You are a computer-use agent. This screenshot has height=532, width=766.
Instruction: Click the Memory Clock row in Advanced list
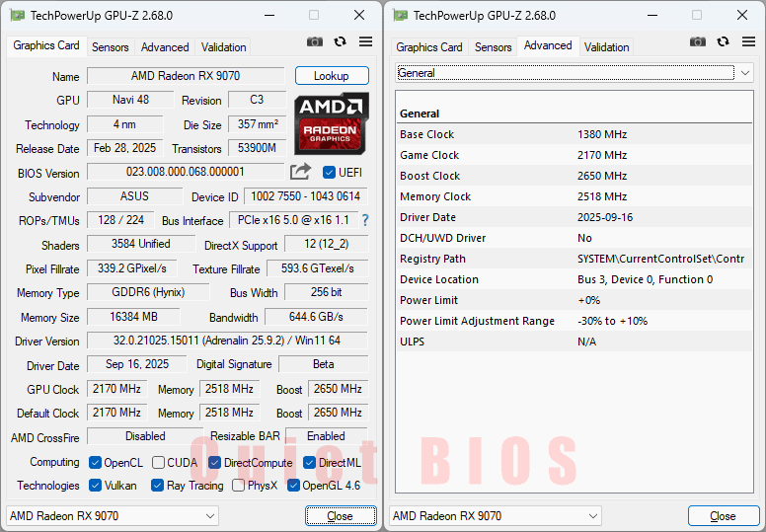574,196
